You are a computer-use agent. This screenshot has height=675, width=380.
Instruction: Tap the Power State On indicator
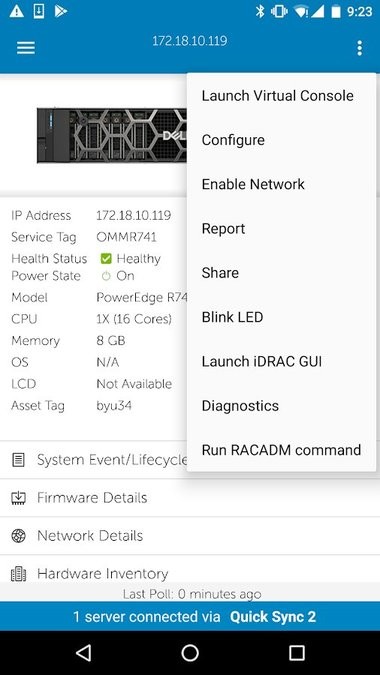118,276
